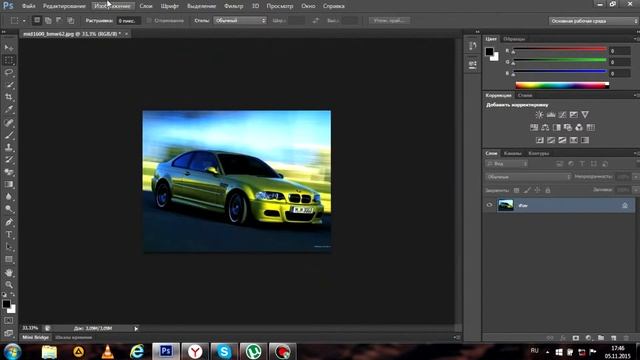Click the add layer mask button
640x360 pixels.
point(576,338)
